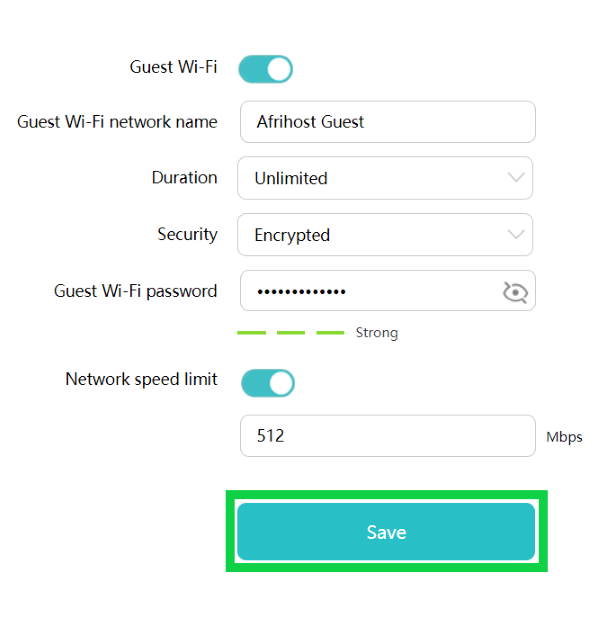
Task: Open the Duration dropdown showing Unlimited
Action: [385, 178]
